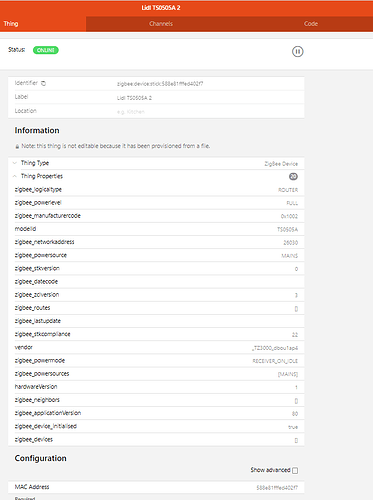Click the zigbee_powersources row
This screenshot has height=500, width=373.
(x=156, y=374)
